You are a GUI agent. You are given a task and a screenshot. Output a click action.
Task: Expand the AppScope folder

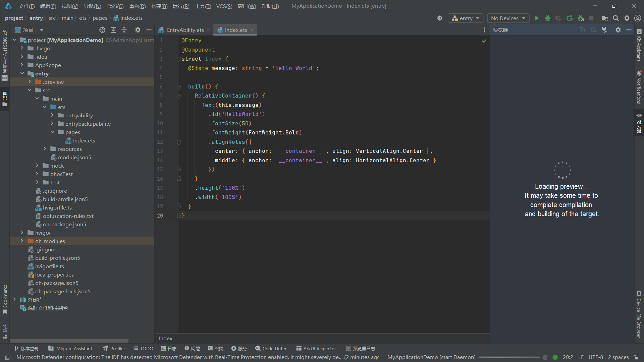pyautogui.click(x=22, y=65)
